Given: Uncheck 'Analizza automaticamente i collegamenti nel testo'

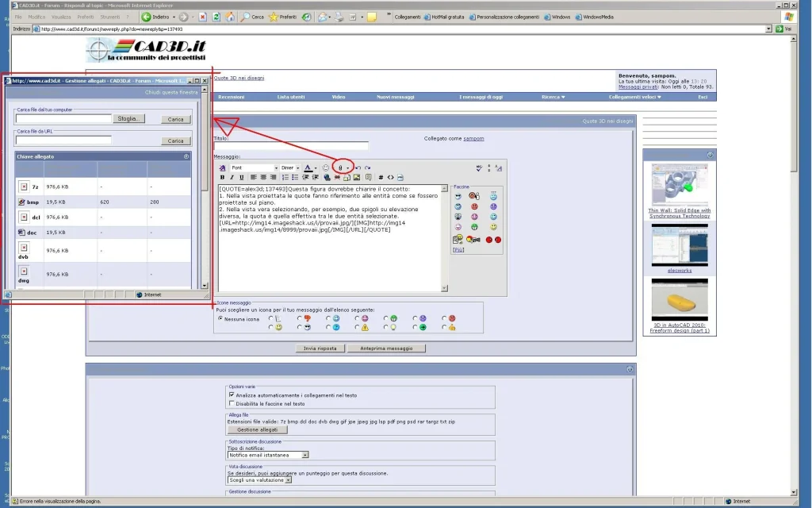Looking at the screenshot, I should (x=232, y=395).
